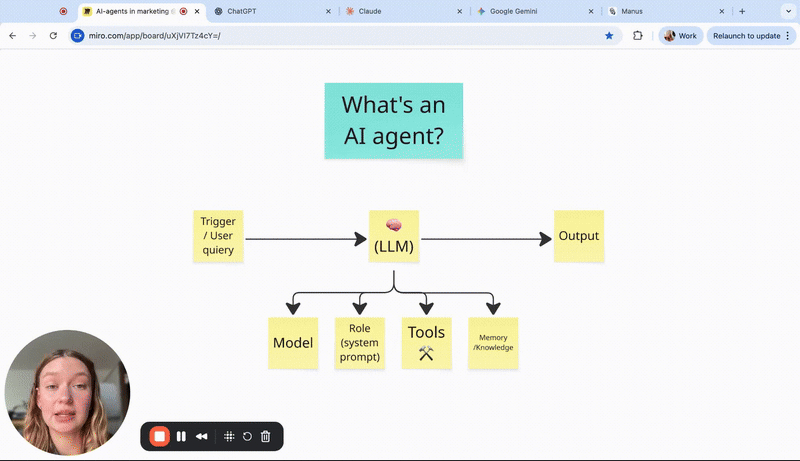
Task: Pause the recording
Action: click(181, 436)
